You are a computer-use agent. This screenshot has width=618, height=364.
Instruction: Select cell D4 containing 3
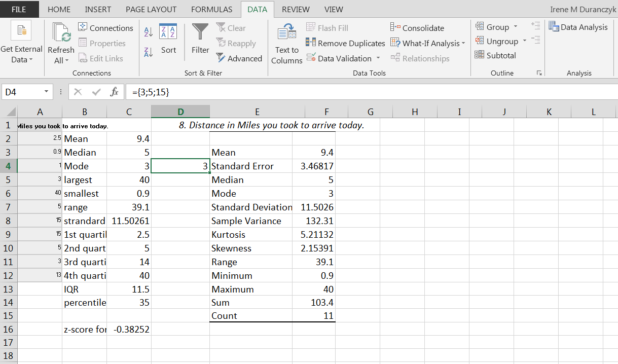tap(180, 166)
